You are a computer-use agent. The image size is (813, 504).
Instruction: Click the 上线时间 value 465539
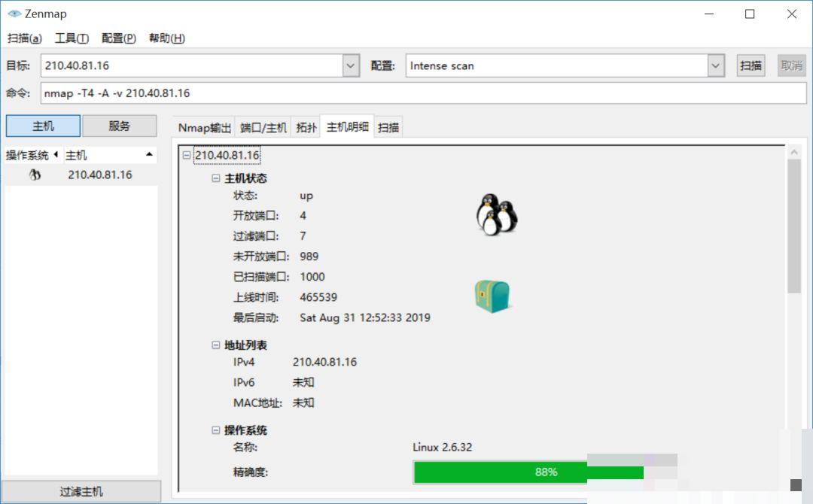coord(318,297)
